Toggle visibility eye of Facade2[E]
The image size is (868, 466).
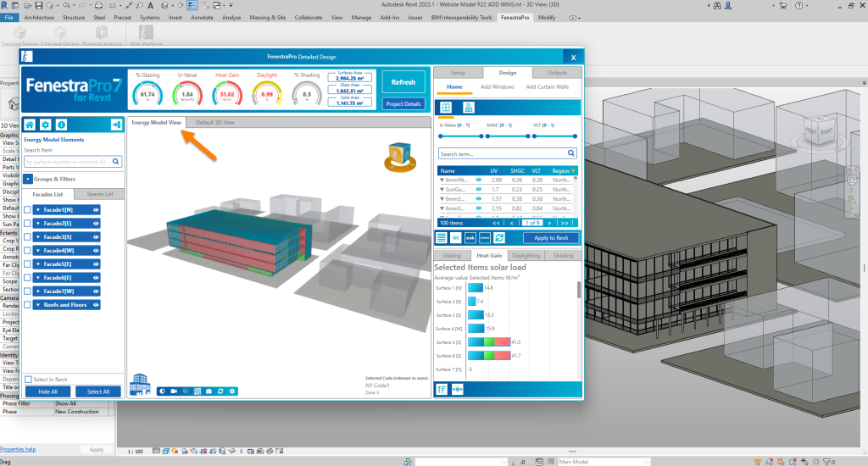(96, 224)
